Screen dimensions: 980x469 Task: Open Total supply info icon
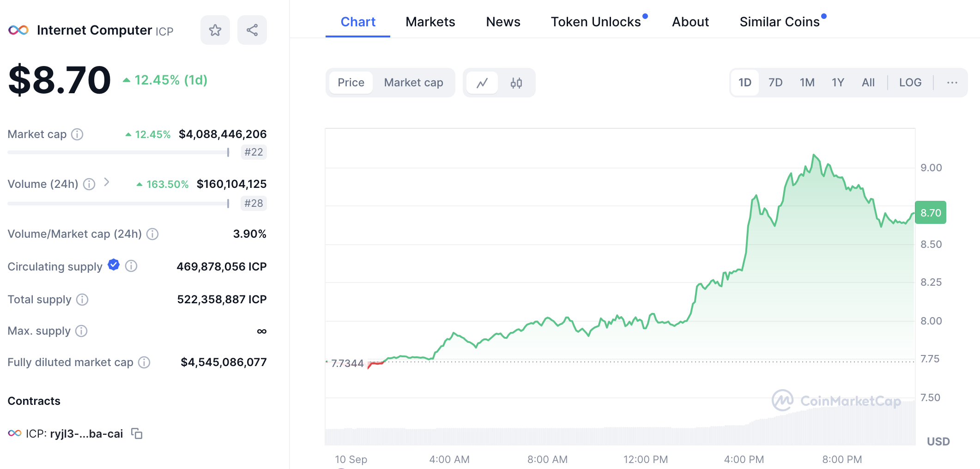click(82, 300)
